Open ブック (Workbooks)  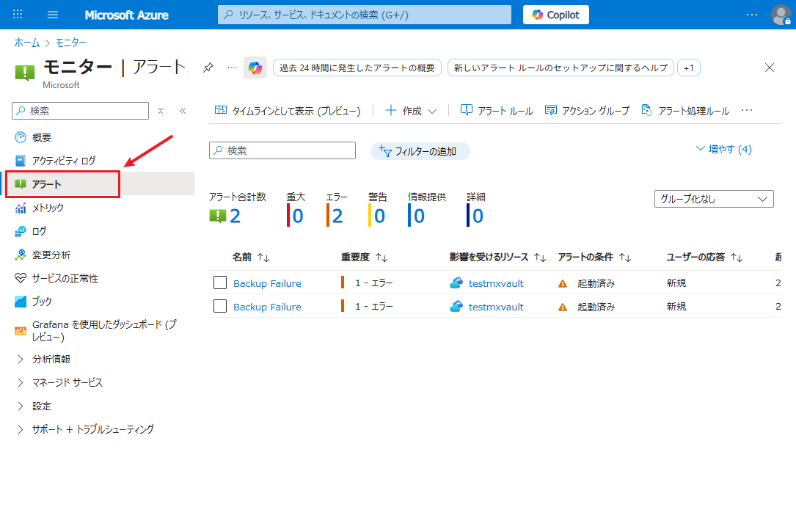click(41, 301)
